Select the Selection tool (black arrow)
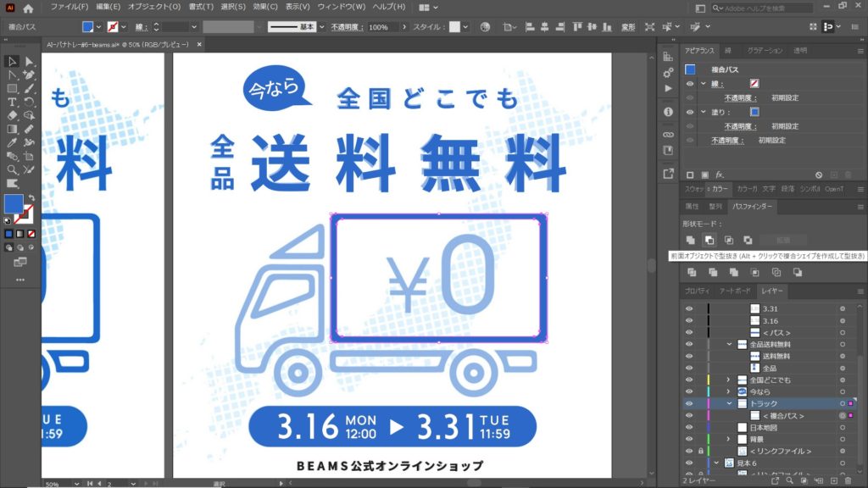Screen dimensions: 868x488 12,61
